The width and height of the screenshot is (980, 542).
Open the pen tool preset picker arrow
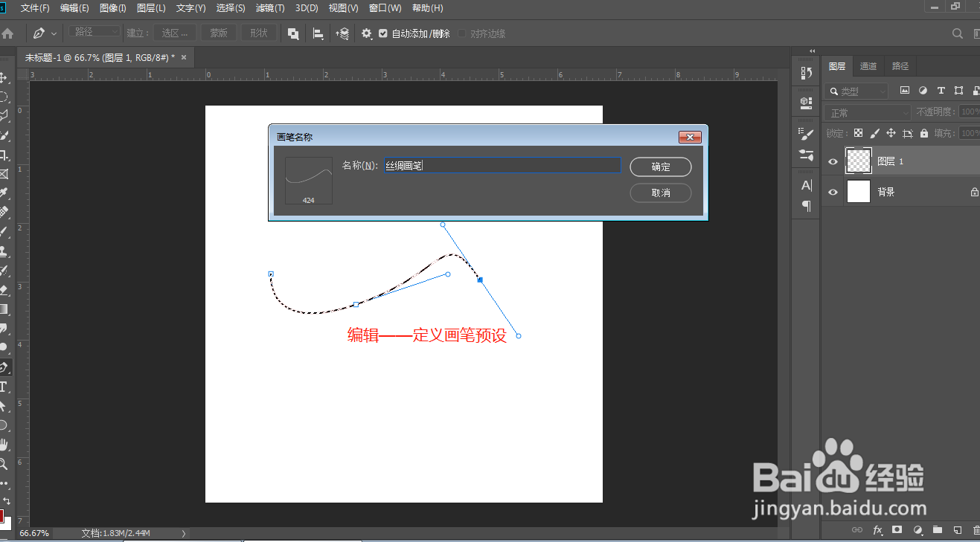point(54,33)
